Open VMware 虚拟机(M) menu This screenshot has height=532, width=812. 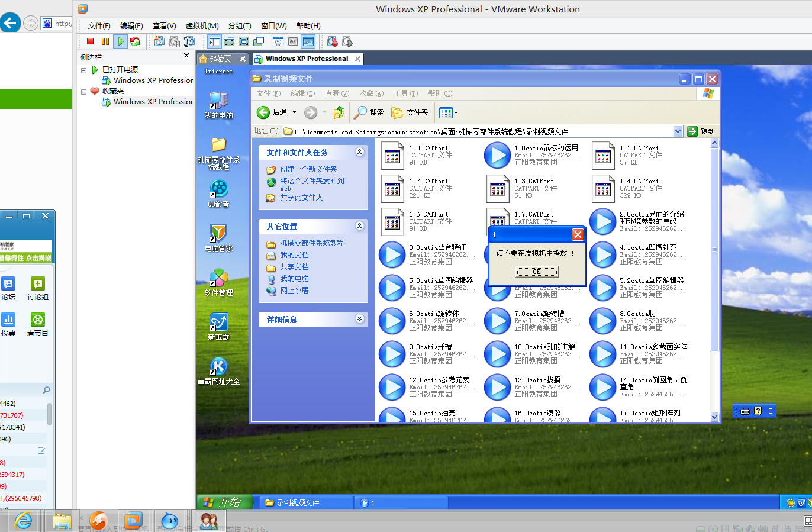coord(202,26)
